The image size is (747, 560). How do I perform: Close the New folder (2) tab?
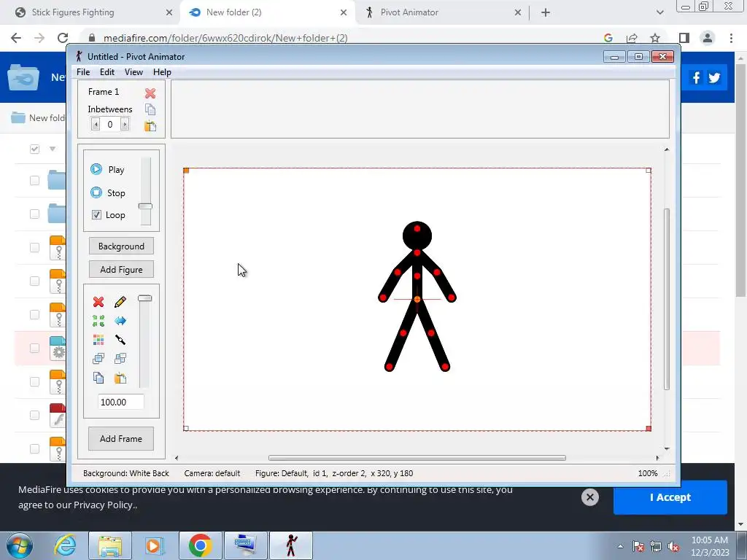[344, 12]
